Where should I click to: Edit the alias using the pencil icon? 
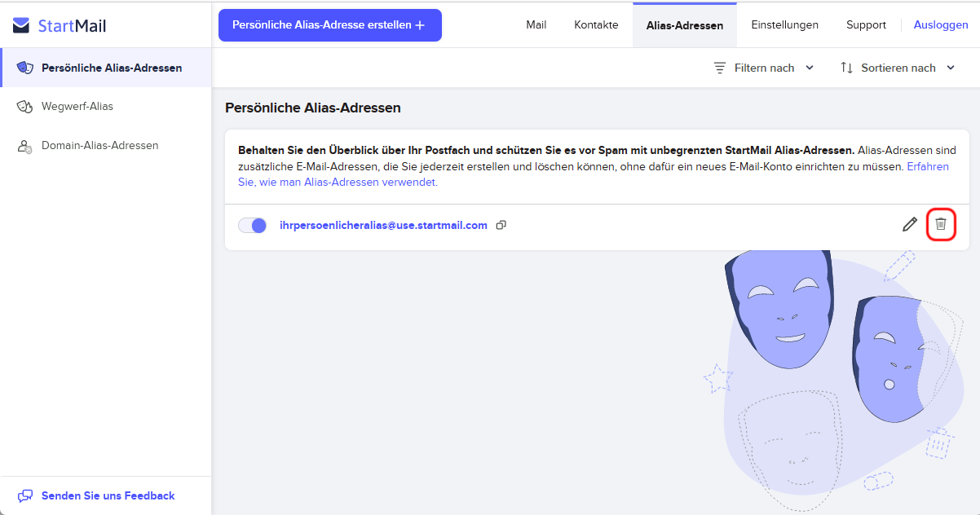(910, 224)
